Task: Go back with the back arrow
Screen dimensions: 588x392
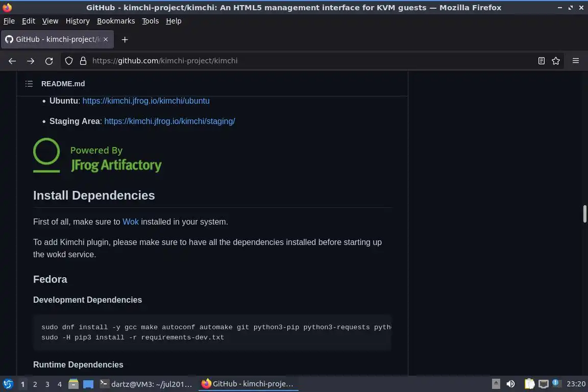Action: click(x=12, y=61)
